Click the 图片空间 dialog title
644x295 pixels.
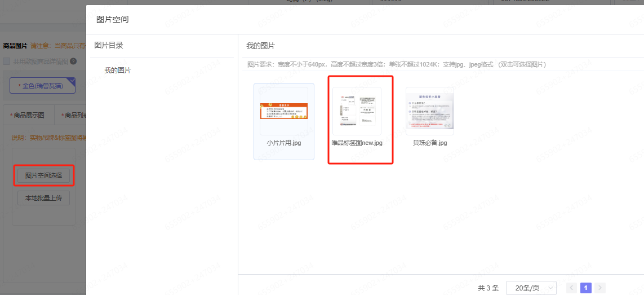tap(113, 19)
